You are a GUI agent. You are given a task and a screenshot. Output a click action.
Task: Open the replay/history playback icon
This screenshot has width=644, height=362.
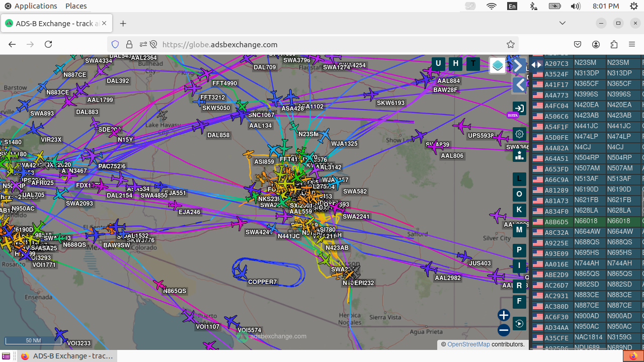[x=519, y=323]
